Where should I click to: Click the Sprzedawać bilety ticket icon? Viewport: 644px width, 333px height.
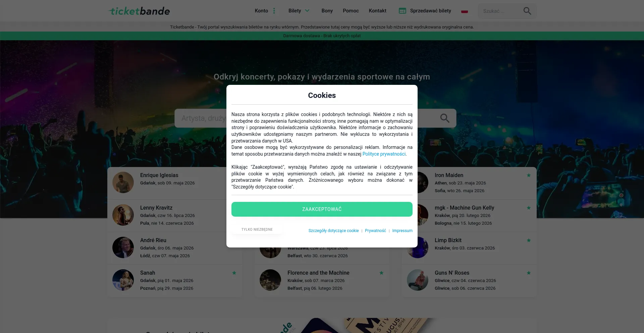coord(402,11)
